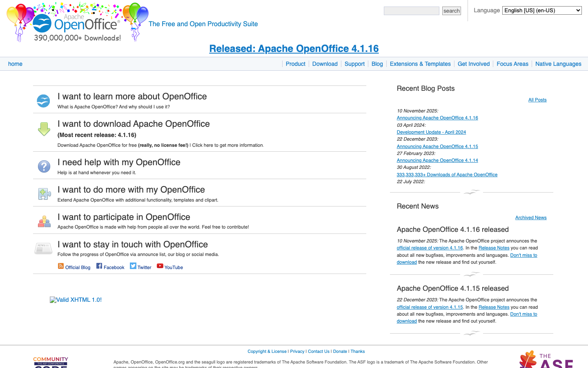Open the Language dropdown
588x368 pixels.
542,11
